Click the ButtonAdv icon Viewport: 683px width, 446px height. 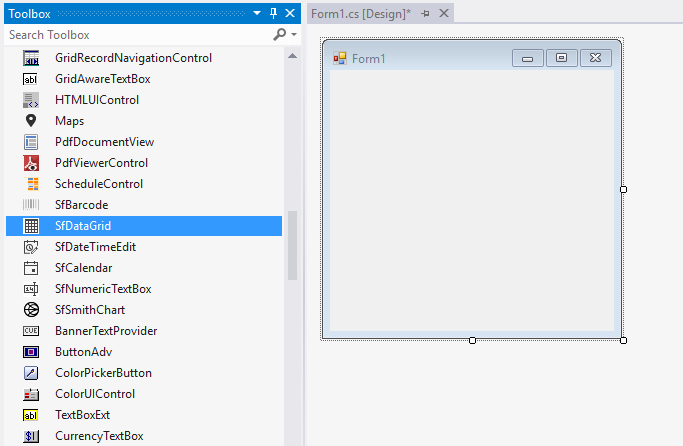tap(31, 352)
